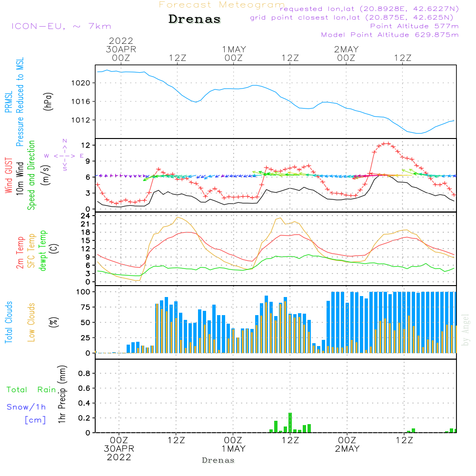Click top '1MAY 00Z' time label

point(234,53)
